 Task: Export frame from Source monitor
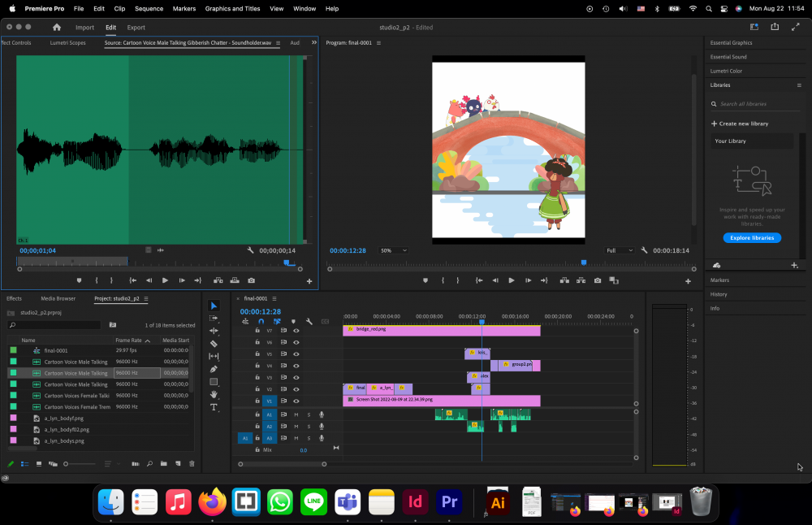(x=251, y=280)
